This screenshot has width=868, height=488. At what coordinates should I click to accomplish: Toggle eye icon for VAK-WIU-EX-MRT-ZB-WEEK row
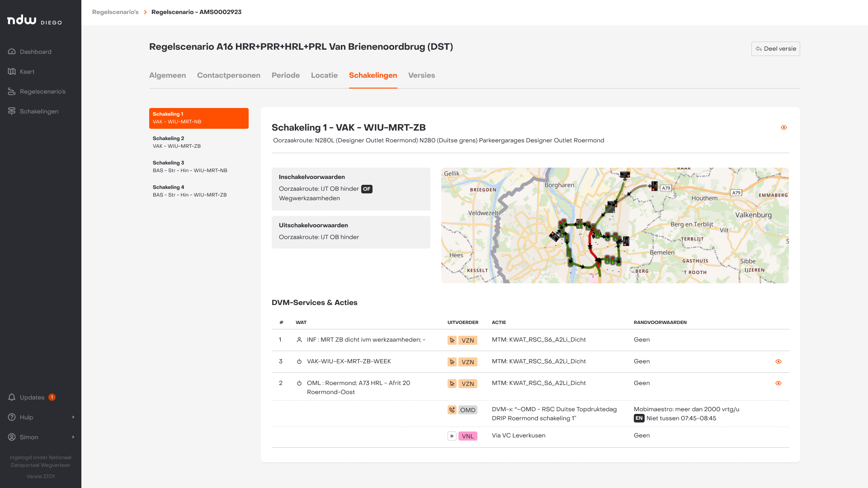click(778, 361)
